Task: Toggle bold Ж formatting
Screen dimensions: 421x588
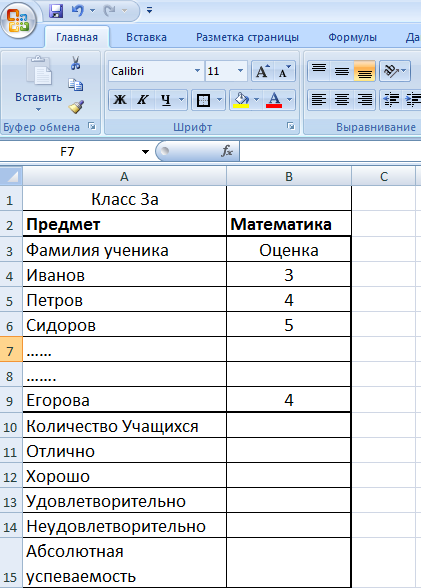Action: click(120, 100)
